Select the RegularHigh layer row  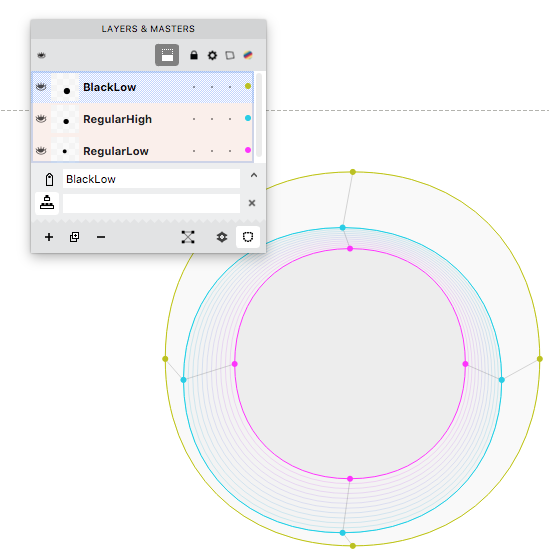(143, 119)
